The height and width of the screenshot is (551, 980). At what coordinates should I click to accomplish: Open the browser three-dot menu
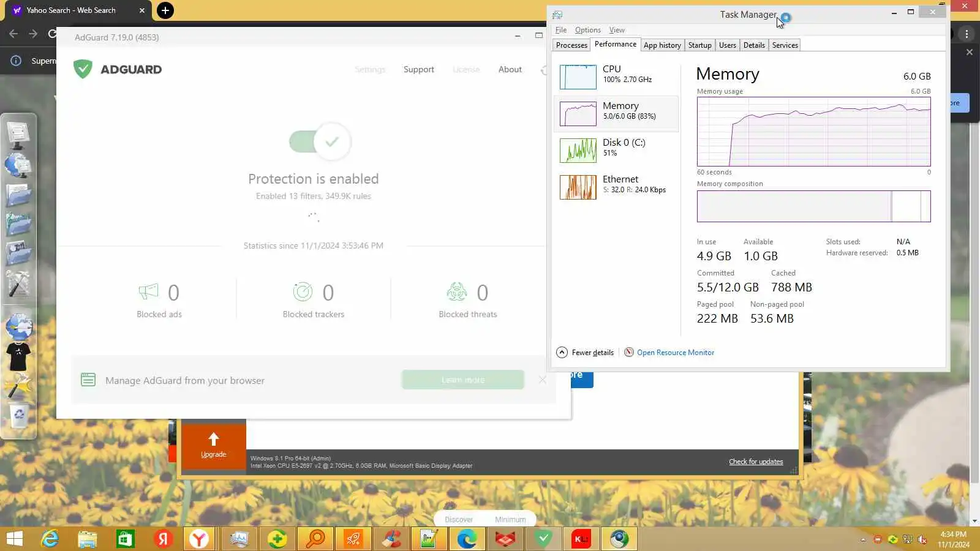[x=967, y=34]
